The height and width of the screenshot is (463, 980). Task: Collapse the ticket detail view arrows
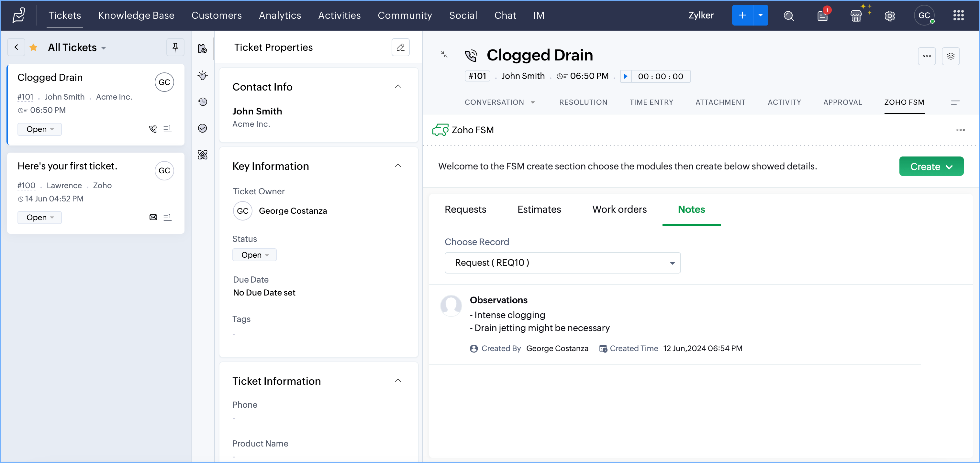click(x=444, y=54)
